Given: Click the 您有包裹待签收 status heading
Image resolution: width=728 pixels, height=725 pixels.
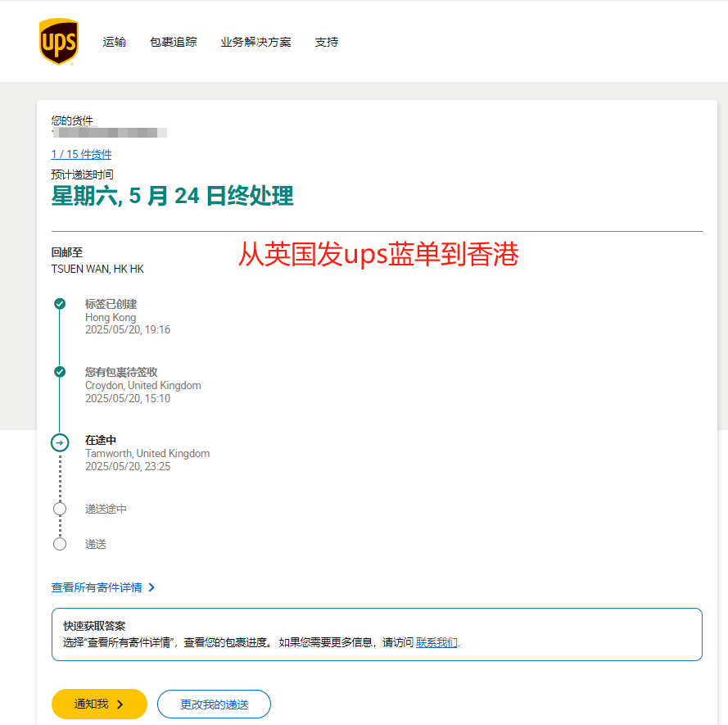Looking at the screenshot, I should coord(121,372).
